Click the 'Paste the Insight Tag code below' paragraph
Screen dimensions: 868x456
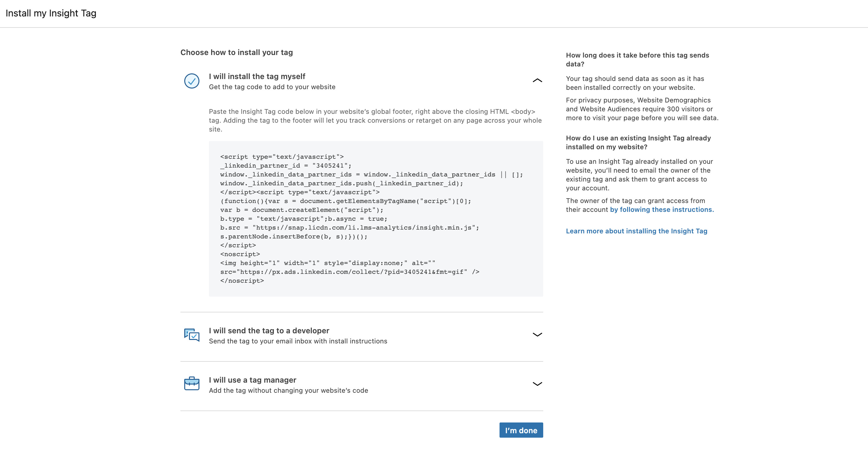(x=375, y=120)
